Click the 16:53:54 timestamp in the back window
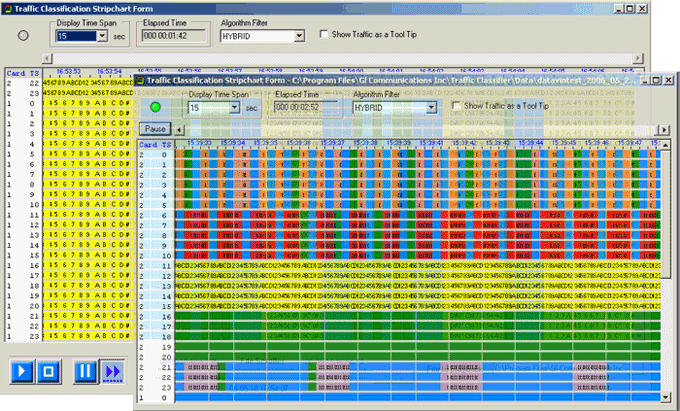Image resolution: width=680 pixels, height=411 pixels. pos(109,71)
